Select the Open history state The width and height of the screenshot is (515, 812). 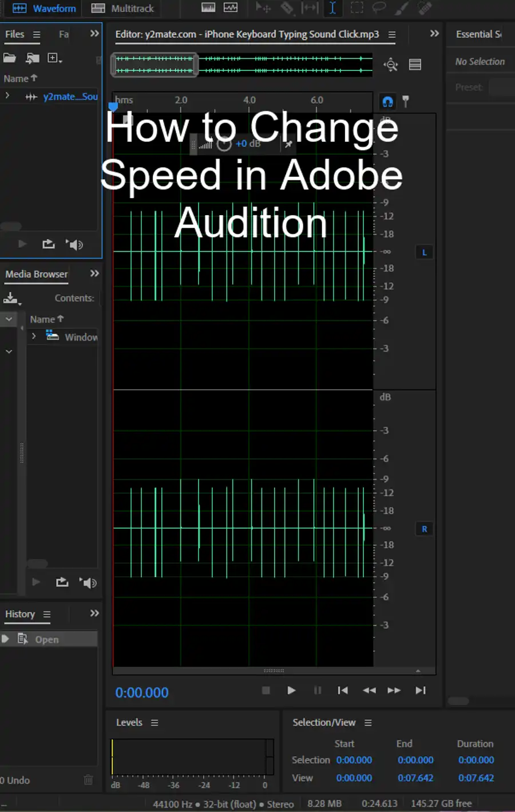pos(49,639)
